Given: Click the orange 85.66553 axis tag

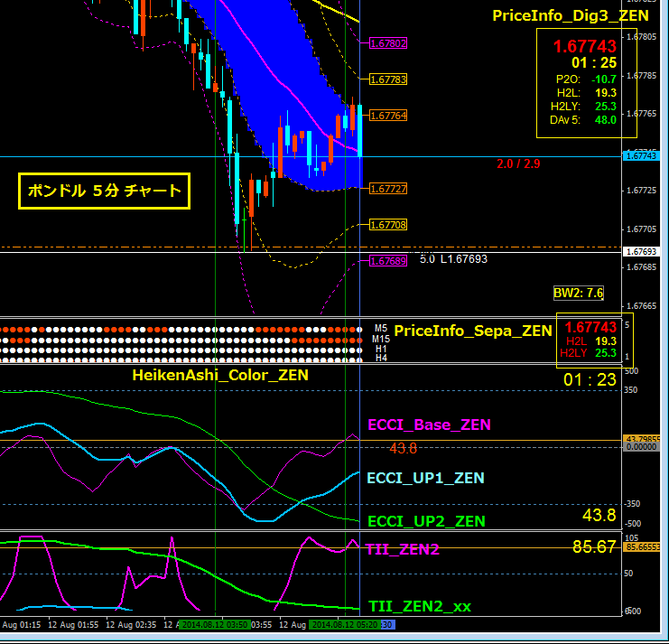Looking at the screenshot, I should [x=642, y=547].
